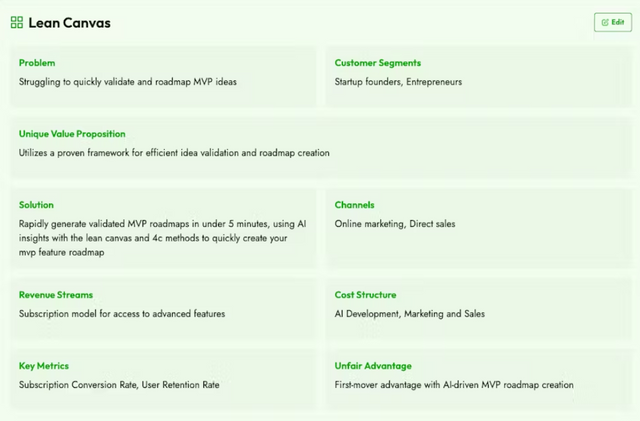This screenshot has width=640, height=421.
Task: Select the Unfair Advantage heading
Action: click(x=373, y=366)
